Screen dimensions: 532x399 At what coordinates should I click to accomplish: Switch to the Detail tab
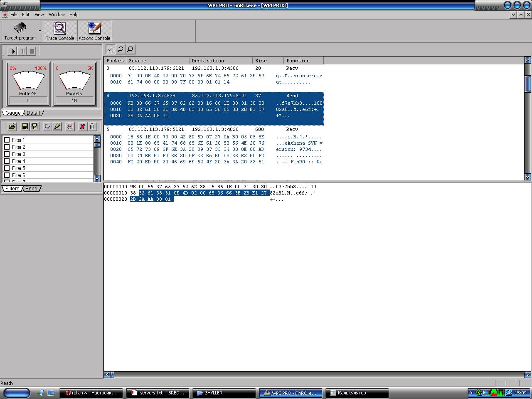pos(33,113)
